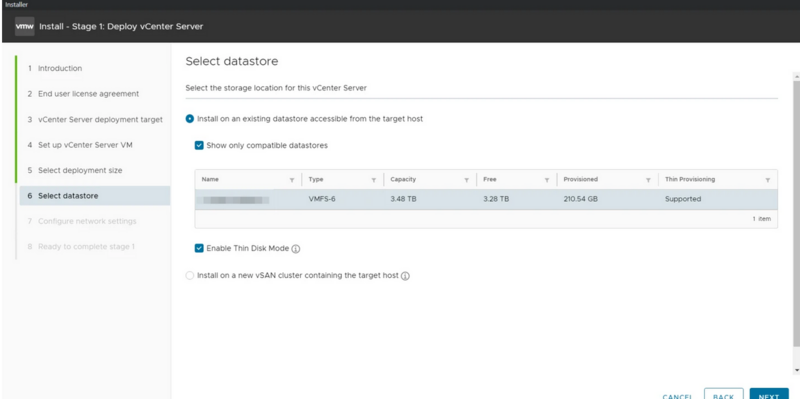Open vCenter Server deployment target step
The height and width of the screenshot is (399, 800).
point(94,119)
